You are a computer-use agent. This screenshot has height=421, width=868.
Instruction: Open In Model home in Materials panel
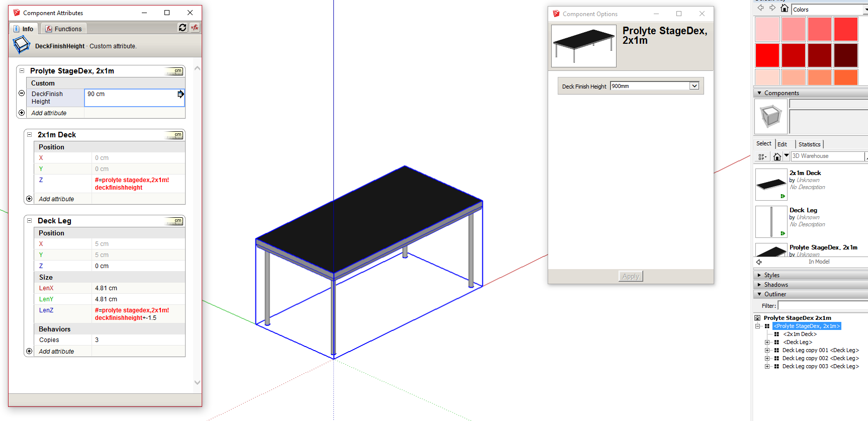tap(785, 8)
